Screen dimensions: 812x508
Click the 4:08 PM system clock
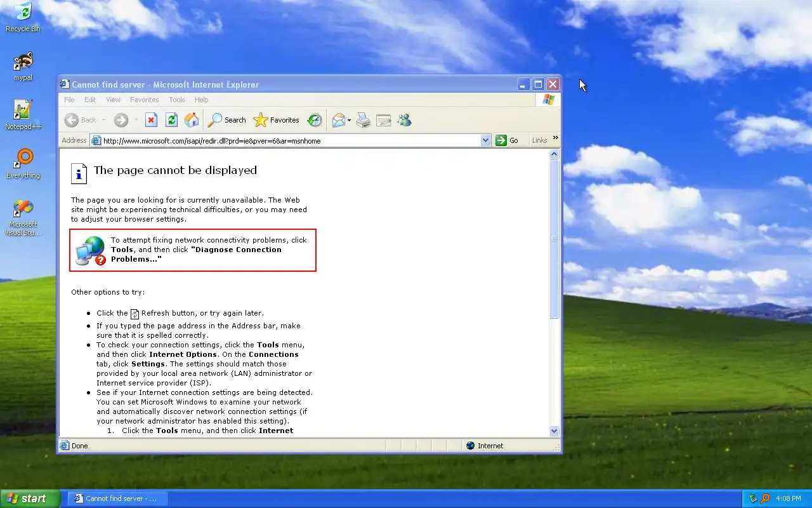789,498
